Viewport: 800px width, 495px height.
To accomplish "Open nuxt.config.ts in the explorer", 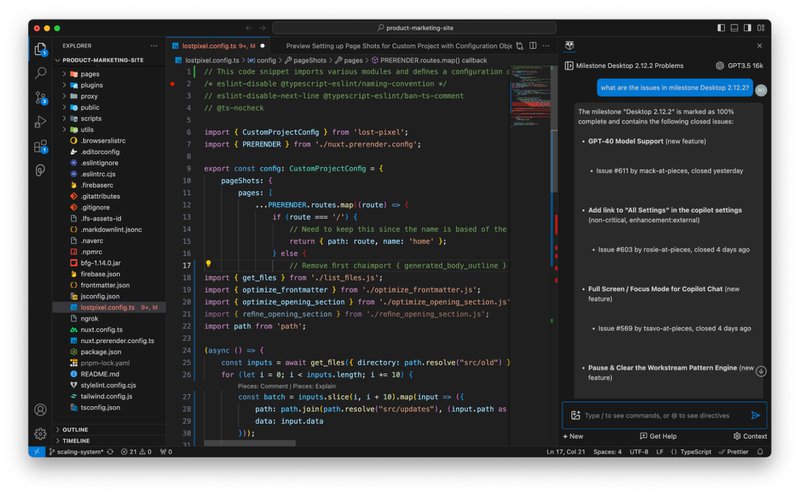I will (x=102, y=330).
